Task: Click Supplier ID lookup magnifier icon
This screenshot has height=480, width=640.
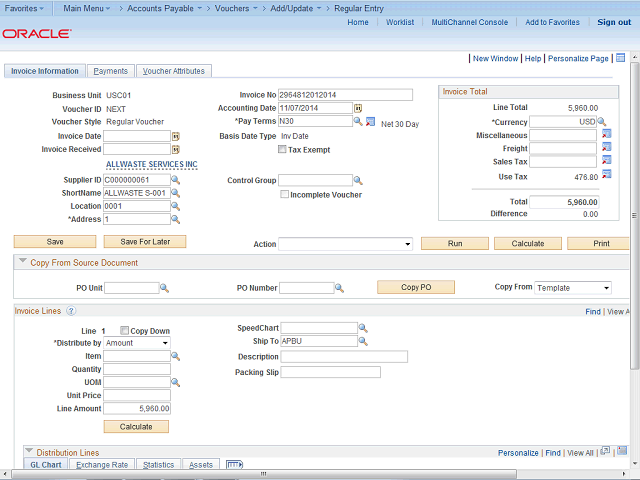Action: (x=175, y=180)
